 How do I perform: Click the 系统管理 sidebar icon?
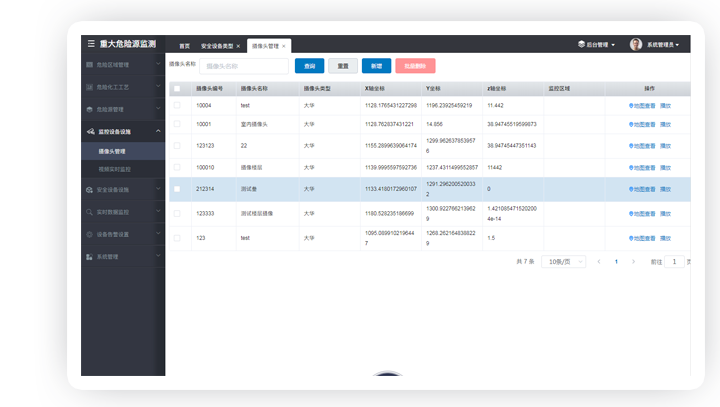point(90,257)
